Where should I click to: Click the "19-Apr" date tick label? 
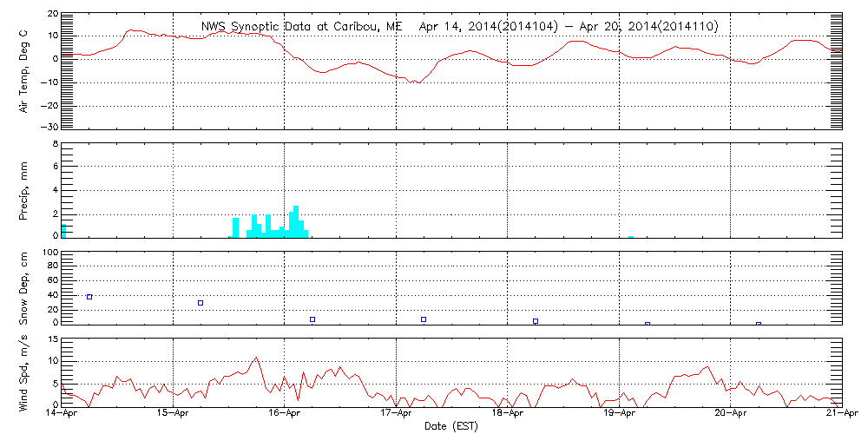(619, 415)
